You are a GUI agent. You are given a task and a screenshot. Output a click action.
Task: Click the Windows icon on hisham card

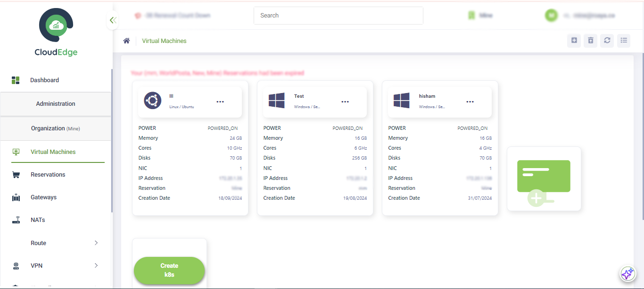(x=402, y=101)
